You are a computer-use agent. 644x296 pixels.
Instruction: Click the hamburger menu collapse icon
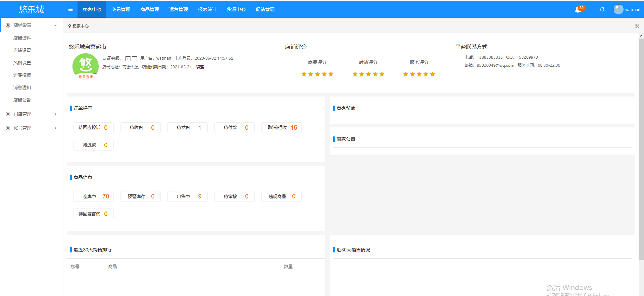point(70,9)
